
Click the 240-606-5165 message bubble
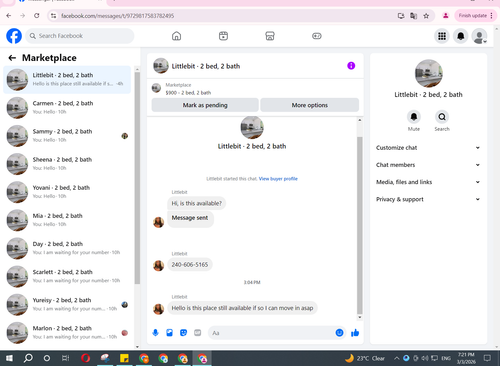(190, 265)
